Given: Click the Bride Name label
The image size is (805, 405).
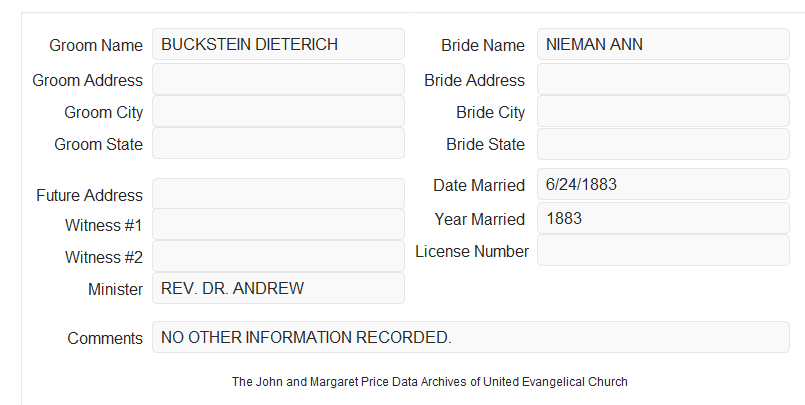Looking at the screenshot, I should (x=483, y=45).
